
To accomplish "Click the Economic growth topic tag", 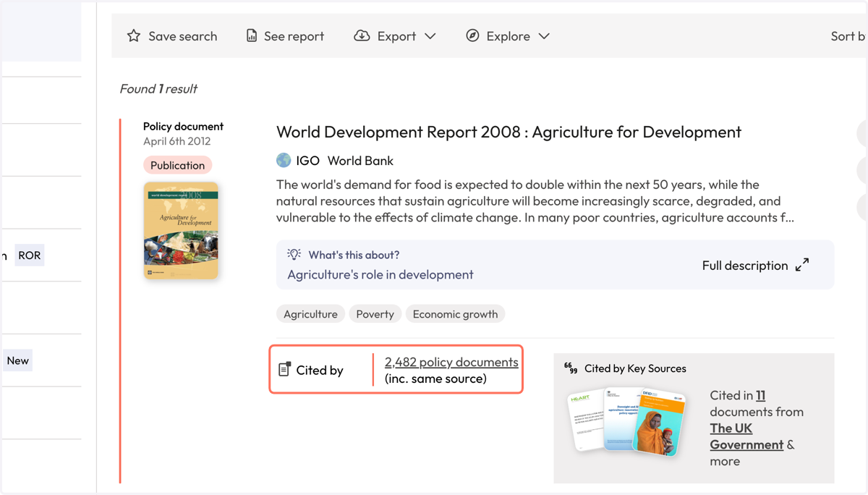I will (x=455, y=314).
